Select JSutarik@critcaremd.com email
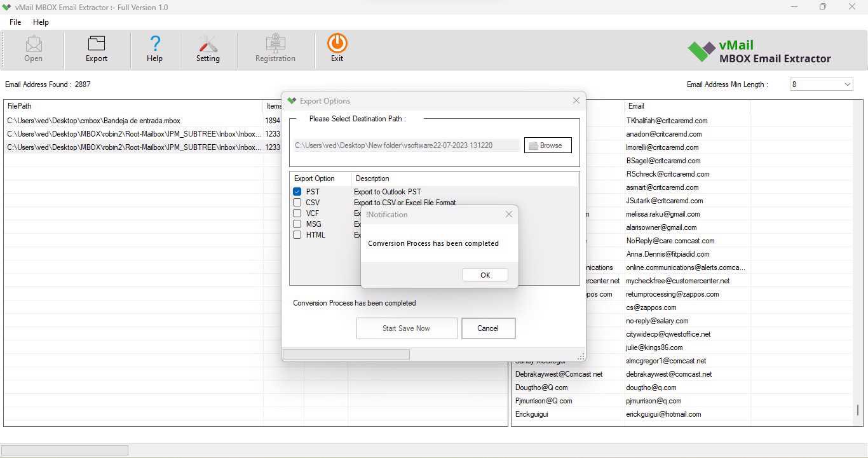 [665, 201]
